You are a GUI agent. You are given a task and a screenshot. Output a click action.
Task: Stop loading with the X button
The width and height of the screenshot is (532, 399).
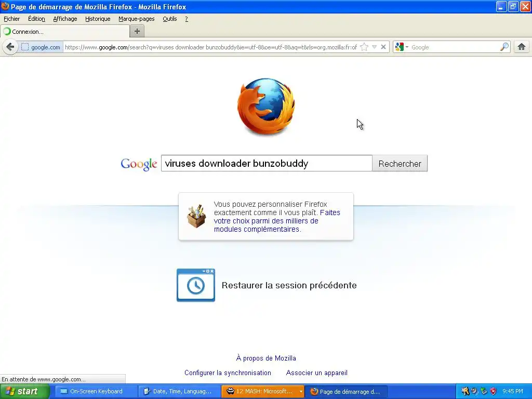pyautogui.click(x=383, y=47)
